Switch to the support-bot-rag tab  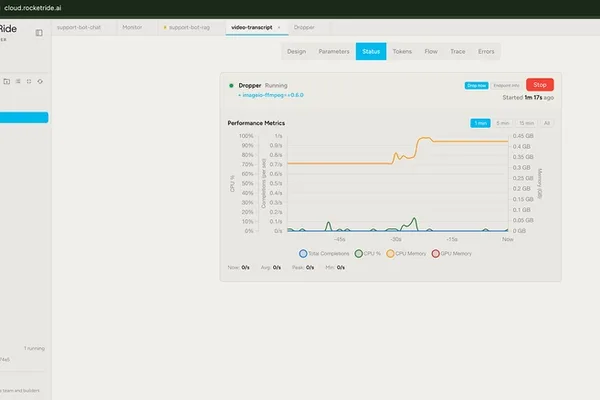(x=189, y=27)
